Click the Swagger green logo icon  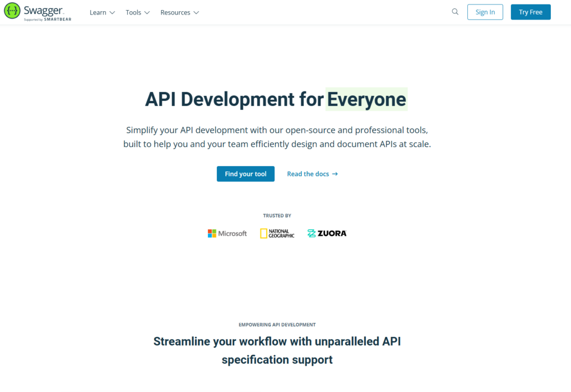click(12, 11)
